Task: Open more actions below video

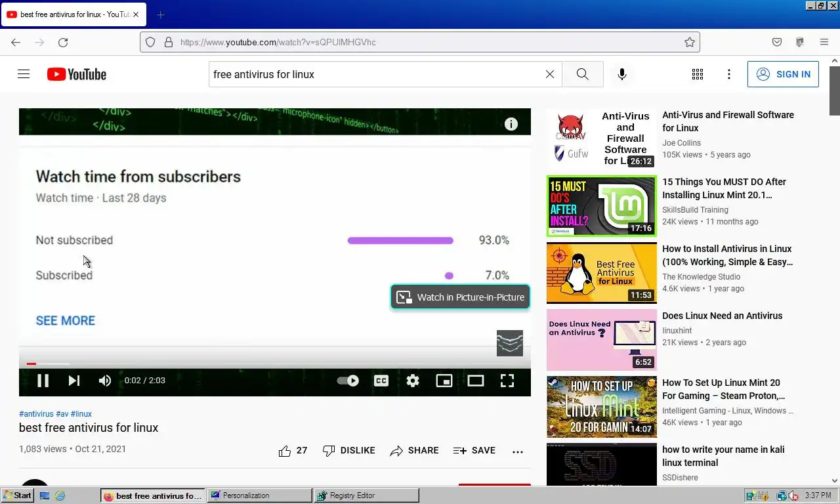Action: tap(518, 451)
